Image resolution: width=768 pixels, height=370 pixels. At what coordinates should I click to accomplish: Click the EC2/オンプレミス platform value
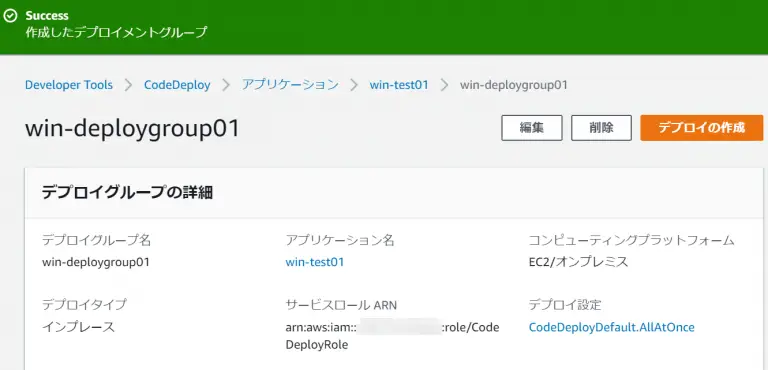pos(578,262)
